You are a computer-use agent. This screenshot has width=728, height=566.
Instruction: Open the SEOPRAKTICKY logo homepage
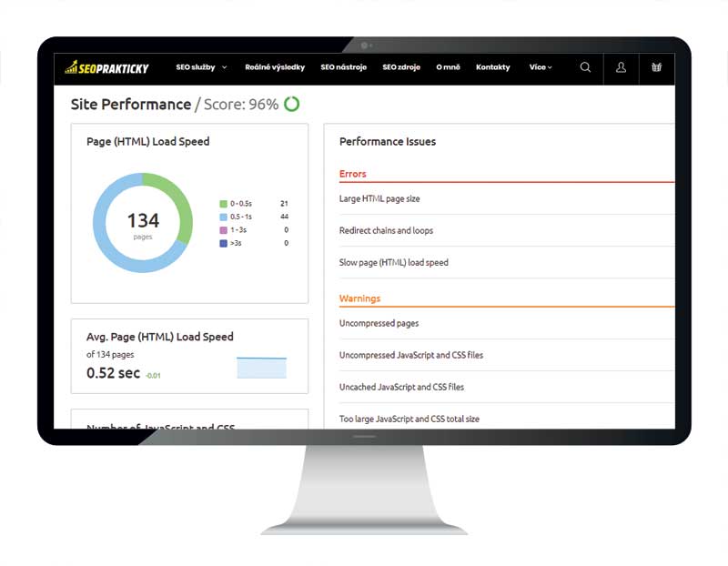106,67
